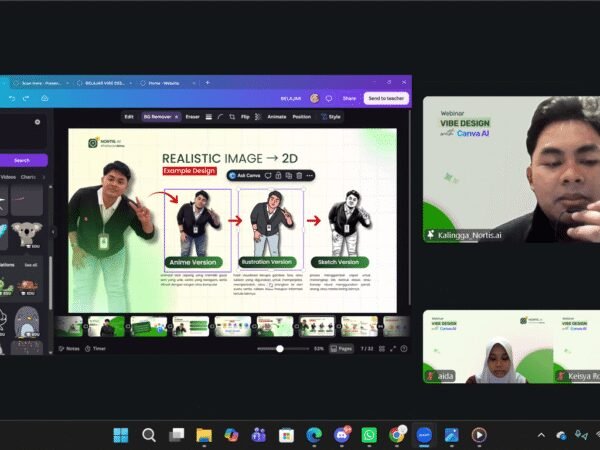Open Windows taskbar Search
The height and width of the screenshot is (450, 600).
148,435
